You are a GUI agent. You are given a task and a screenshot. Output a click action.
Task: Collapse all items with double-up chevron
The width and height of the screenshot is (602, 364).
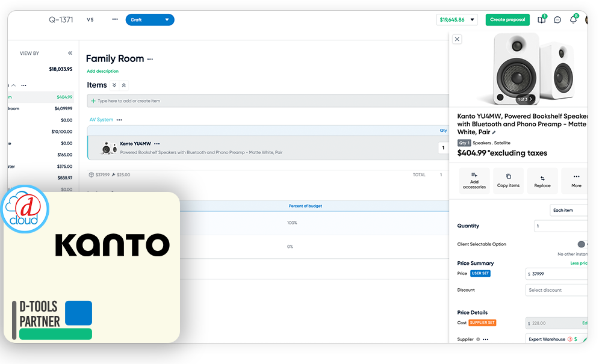[x=124, y=85]
